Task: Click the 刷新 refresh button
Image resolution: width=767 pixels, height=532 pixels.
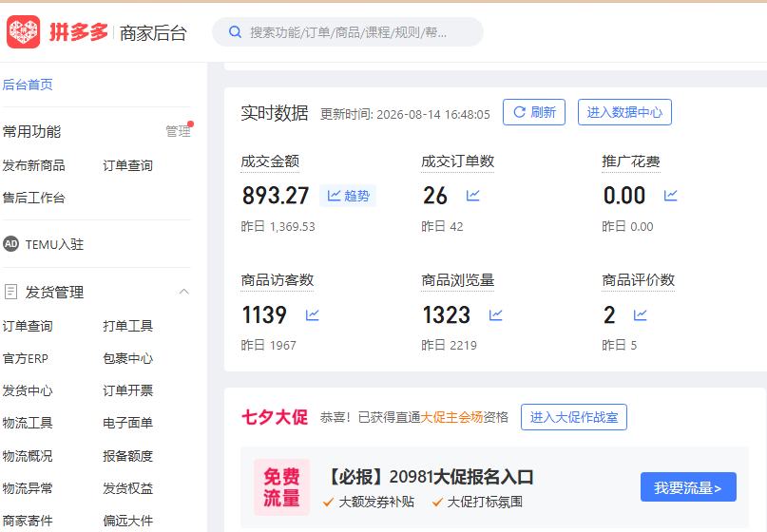Action: pos(534,112)
